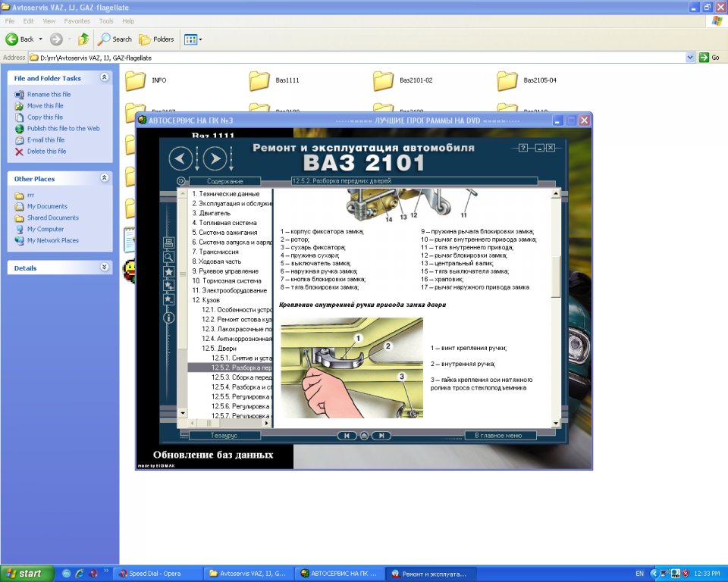The width and height of the screenshot is (728, 582).
Task: Open info icon in manual sidebar
Action: (x=168, y=318)
